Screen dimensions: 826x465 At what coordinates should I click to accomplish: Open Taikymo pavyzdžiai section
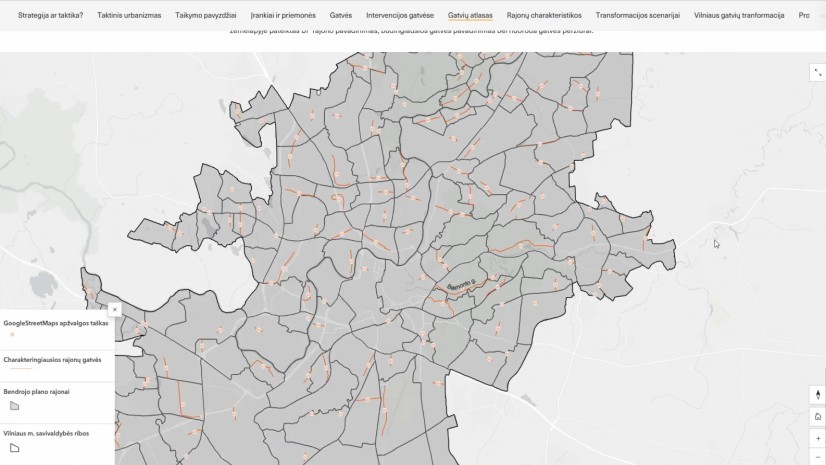[206, 16]
